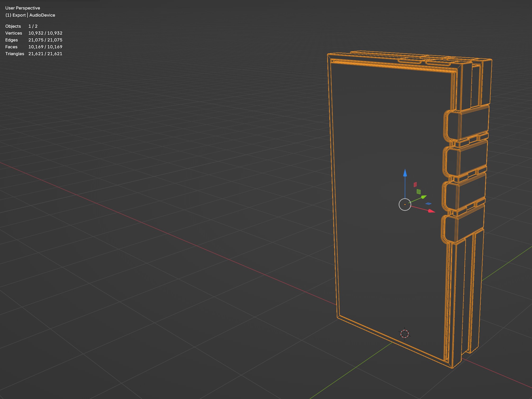This screenshot has height=399, width=532.
Task: Click the Vertices '10,932 / 10,932' statistic
Action: coord(45,33)
